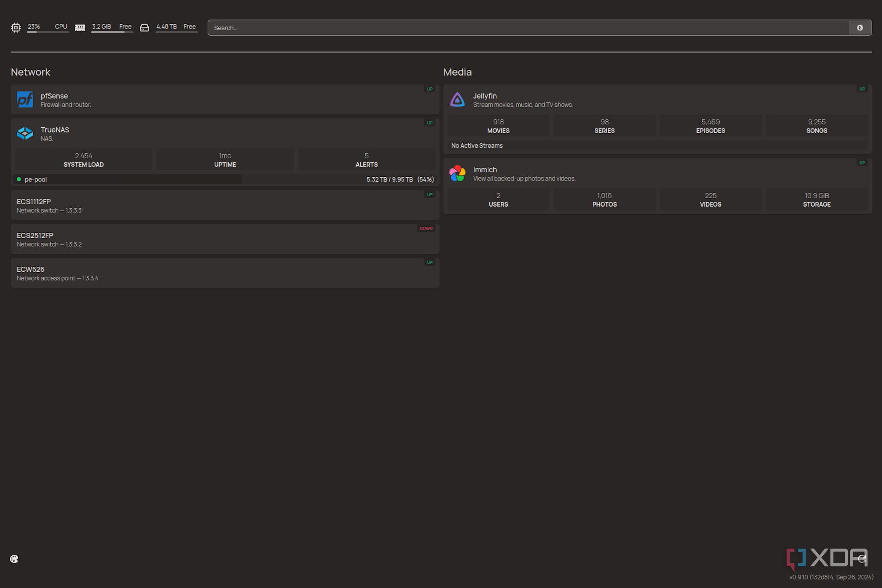
Task: Click the No Active Streams row
Action: [x=658, y=146]
